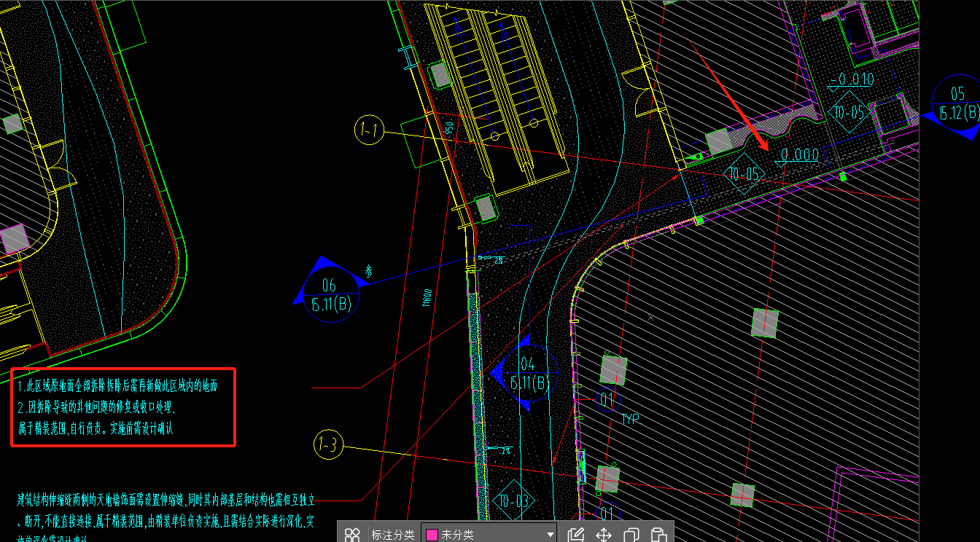Click the 标注分类 label

[x=392, y=535]
